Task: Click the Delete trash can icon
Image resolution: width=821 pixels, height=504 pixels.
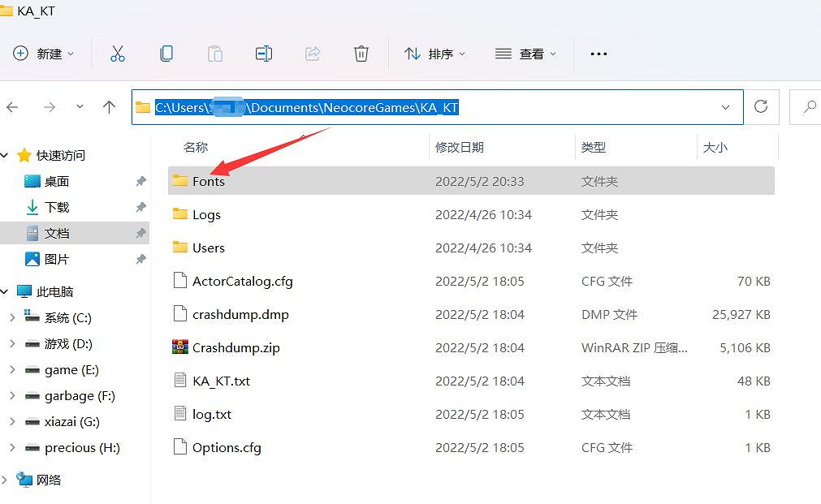Action: click(x=361, y=54)
